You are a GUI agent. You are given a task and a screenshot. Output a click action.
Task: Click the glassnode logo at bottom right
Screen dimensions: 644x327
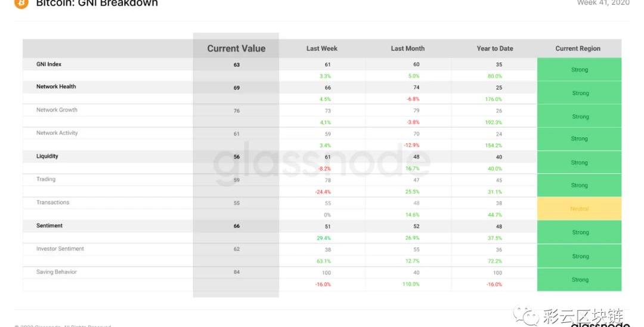(600, 323)
